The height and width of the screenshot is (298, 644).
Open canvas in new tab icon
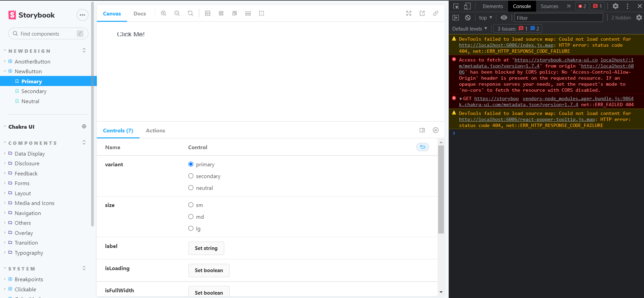click(x=422, y=13)
